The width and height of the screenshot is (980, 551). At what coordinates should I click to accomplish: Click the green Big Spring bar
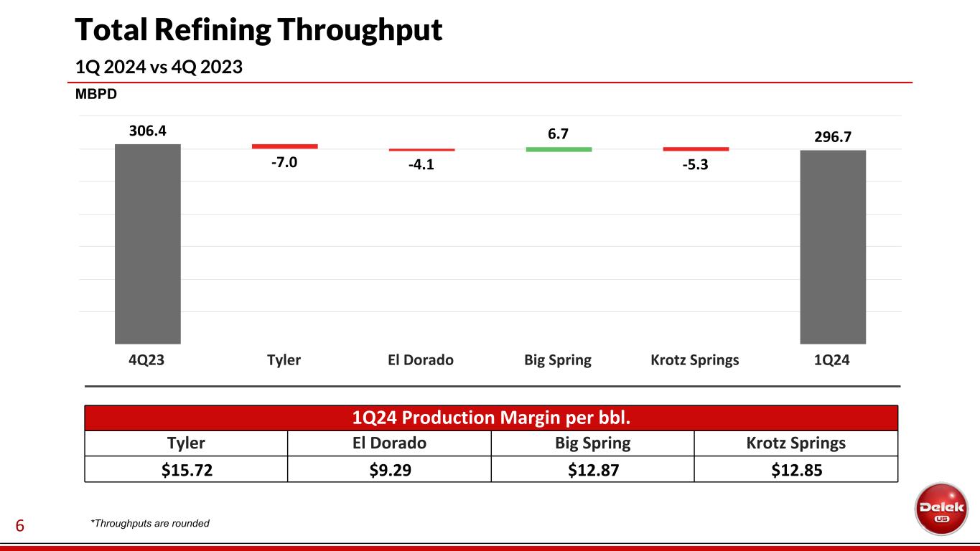559,149
